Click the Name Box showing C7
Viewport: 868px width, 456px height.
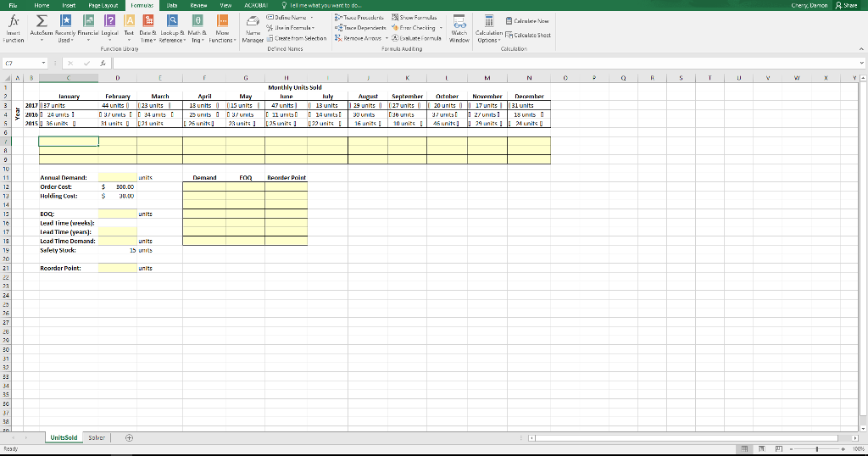(20, 63)
